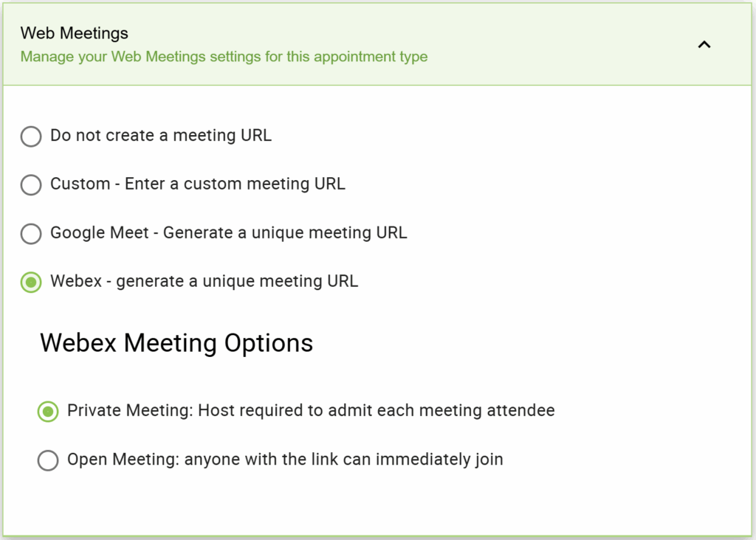
Task: Click the "Webex Meeting Options" heading
Action: pyautogui.click(x=176, y=343)
